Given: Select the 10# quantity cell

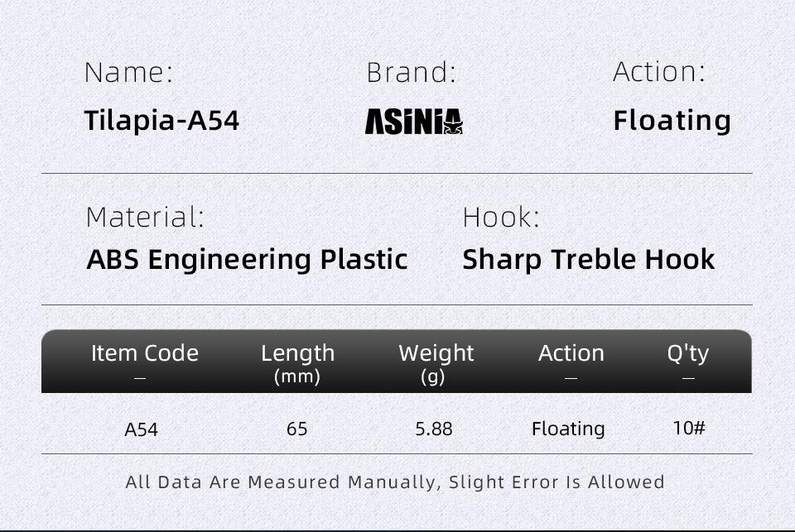Looking at the screenshot, I should (x=688, y=428).
